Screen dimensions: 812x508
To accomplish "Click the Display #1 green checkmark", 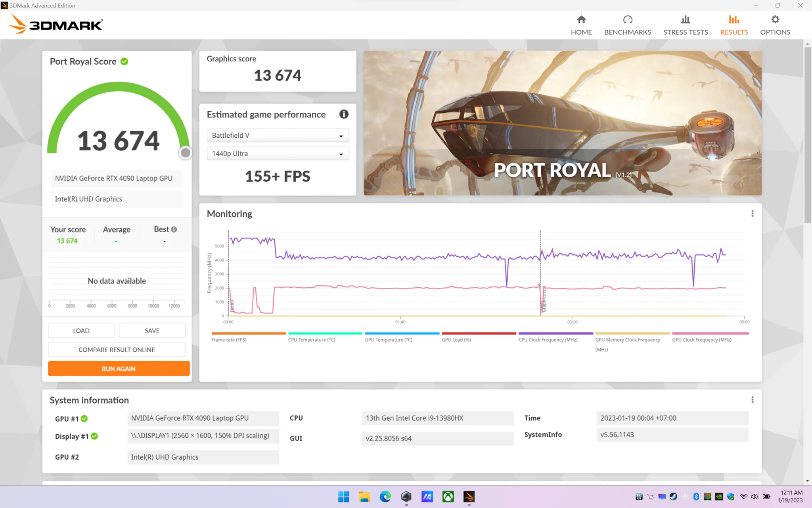I will tap(94, 436).
